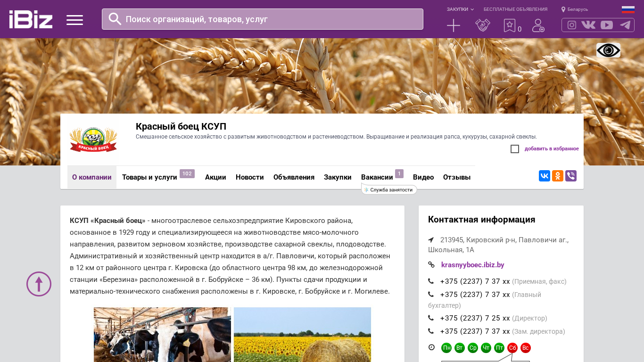This screenshot has height=362, width=644.
Task: Switch to the Товары и услуги tab
Action: [149, 177]
